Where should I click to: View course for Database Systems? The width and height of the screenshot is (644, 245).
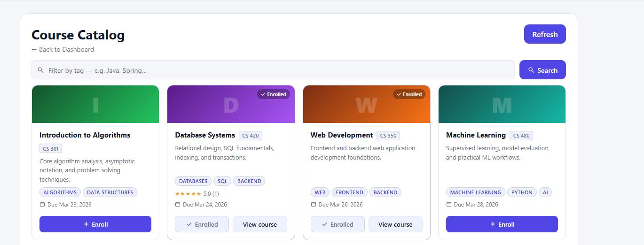pos(260,224)
